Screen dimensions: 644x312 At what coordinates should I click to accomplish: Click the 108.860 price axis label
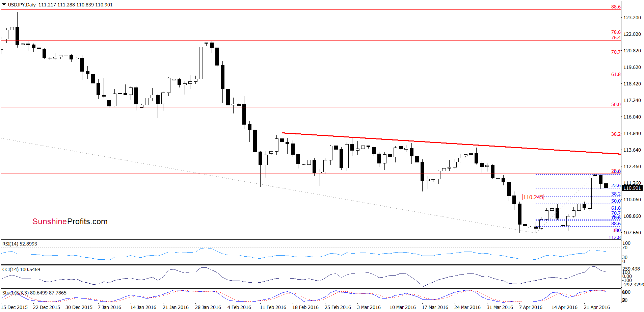pos(632,216)
